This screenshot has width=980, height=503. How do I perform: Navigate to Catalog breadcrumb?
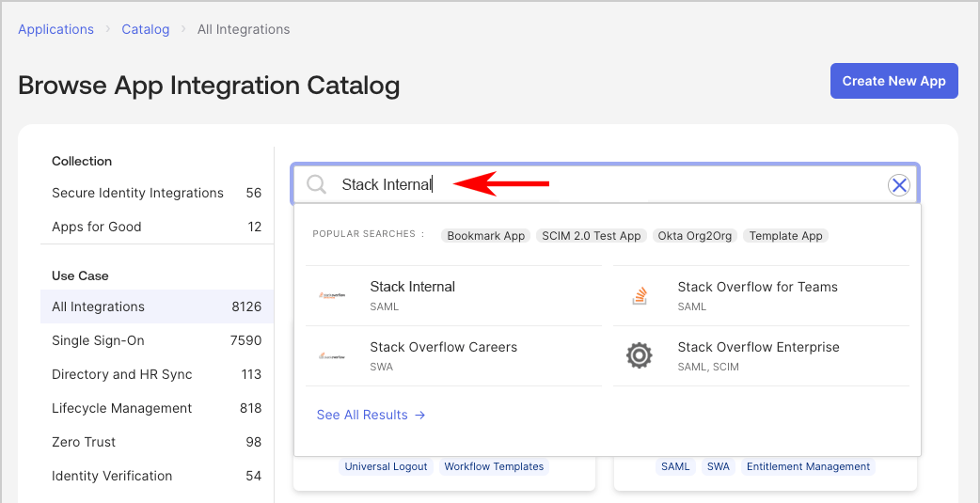pos(146,29)
